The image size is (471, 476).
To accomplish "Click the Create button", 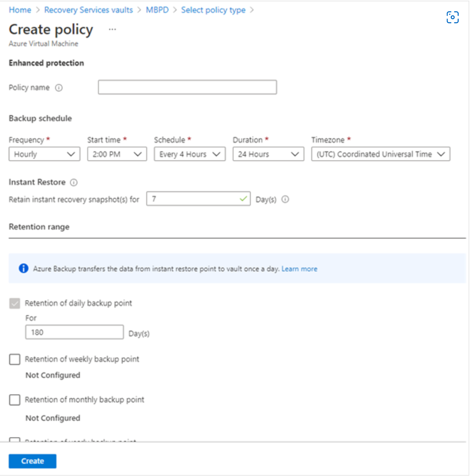I will tap(33, 461).
